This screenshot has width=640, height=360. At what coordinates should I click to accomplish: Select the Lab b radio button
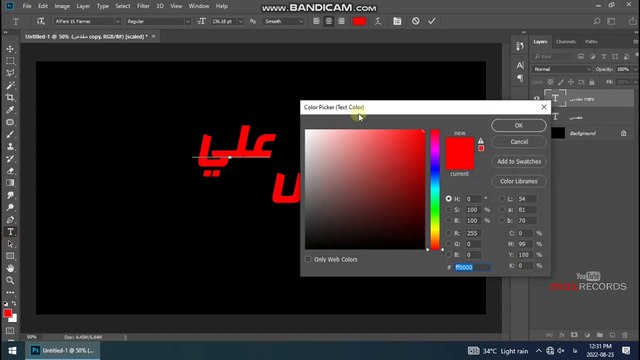[x=502, y=220]
